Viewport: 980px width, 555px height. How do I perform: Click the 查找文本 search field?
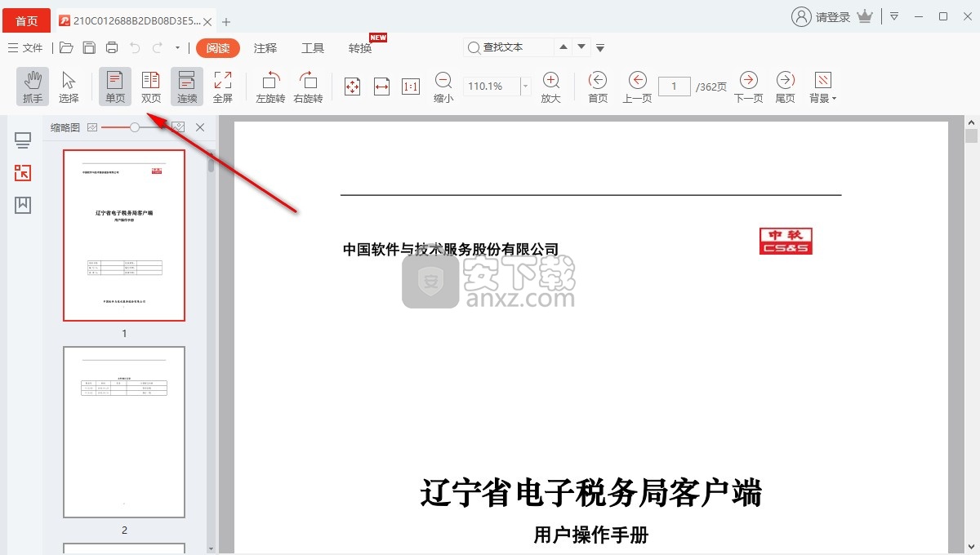pos(508,47)
